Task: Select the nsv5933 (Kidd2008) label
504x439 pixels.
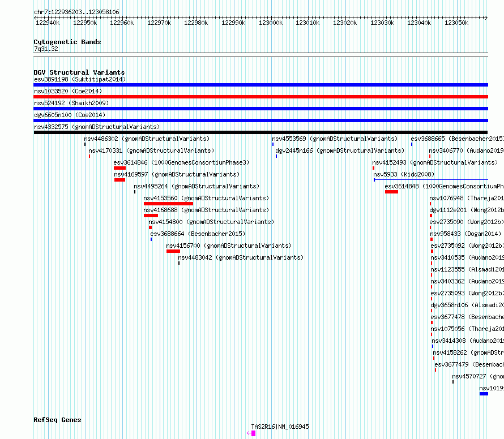Action: (x=404, y=174)
